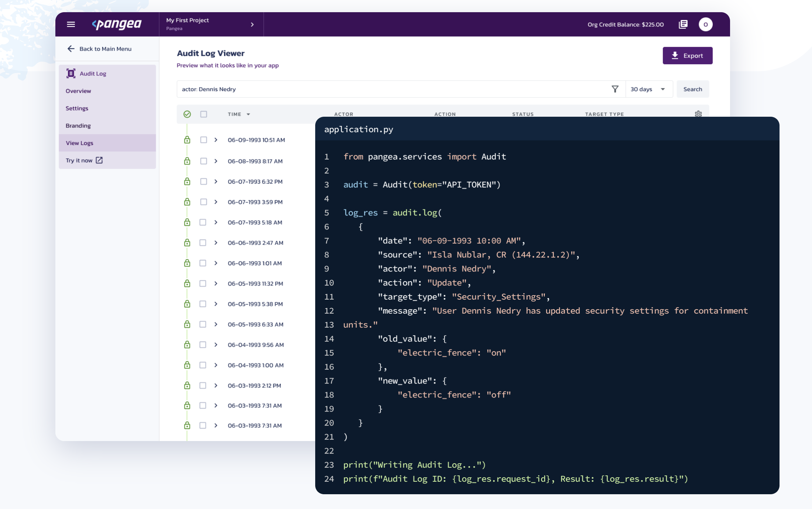812x509 pixels.
Task: Sort by the TIME column arrow
Action: 248,114
